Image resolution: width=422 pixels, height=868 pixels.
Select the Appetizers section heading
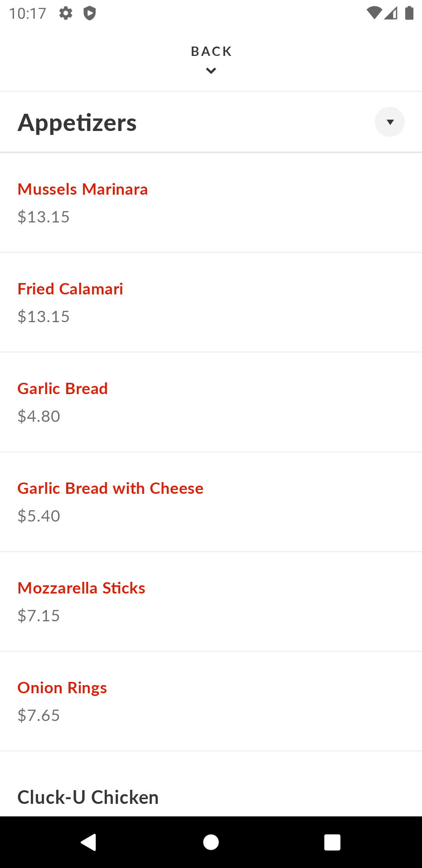(77, 123)
